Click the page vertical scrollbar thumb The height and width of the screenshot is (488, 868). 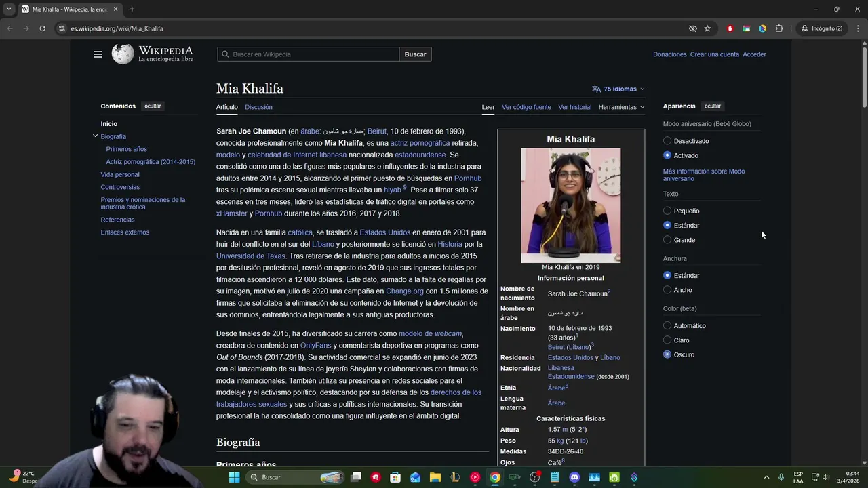(864, 78)
